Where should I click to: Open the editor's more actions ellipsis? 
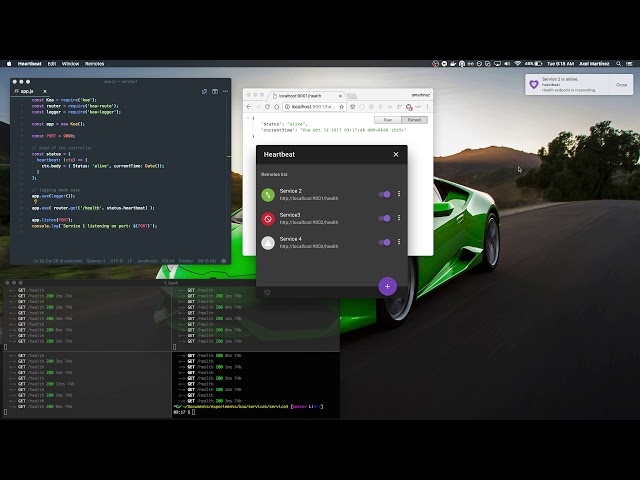225,91
